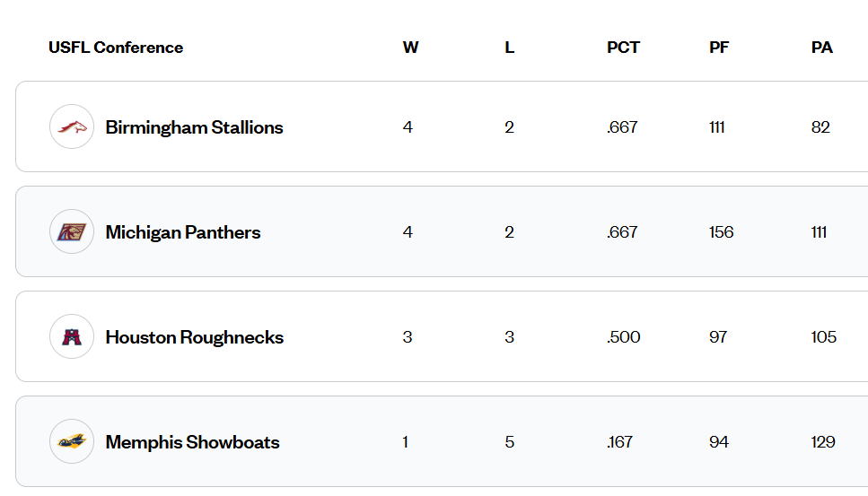
Task: Click the PF column header
Action: click(x=719, y=48)
